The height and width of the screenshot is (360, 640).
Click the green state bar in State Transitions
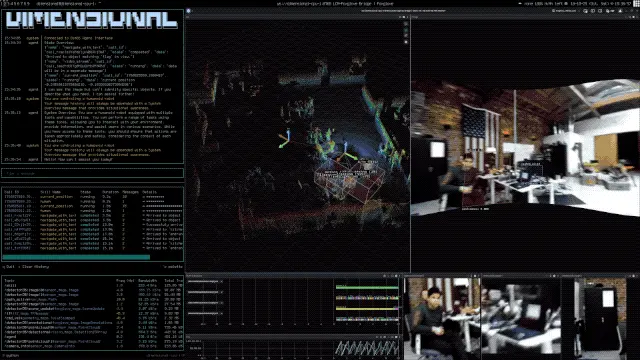367,287
